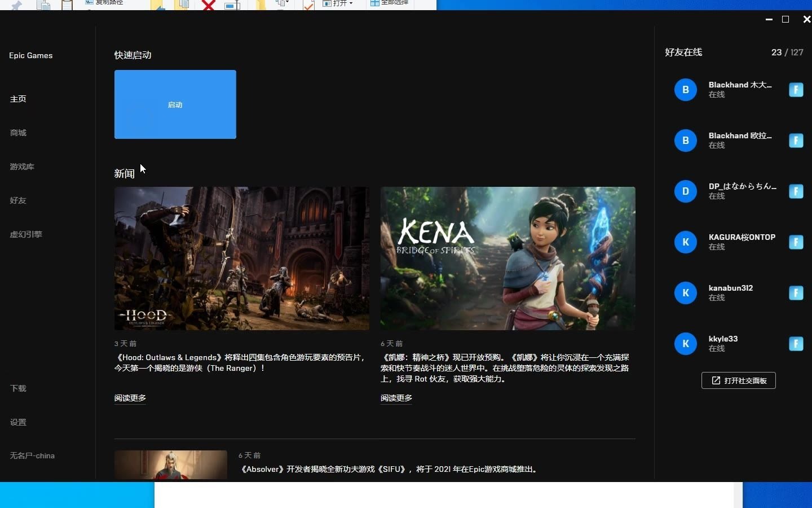Click the 快速启动 section heading
This screenshot has height=508, width=812.
tap(133, 55)
